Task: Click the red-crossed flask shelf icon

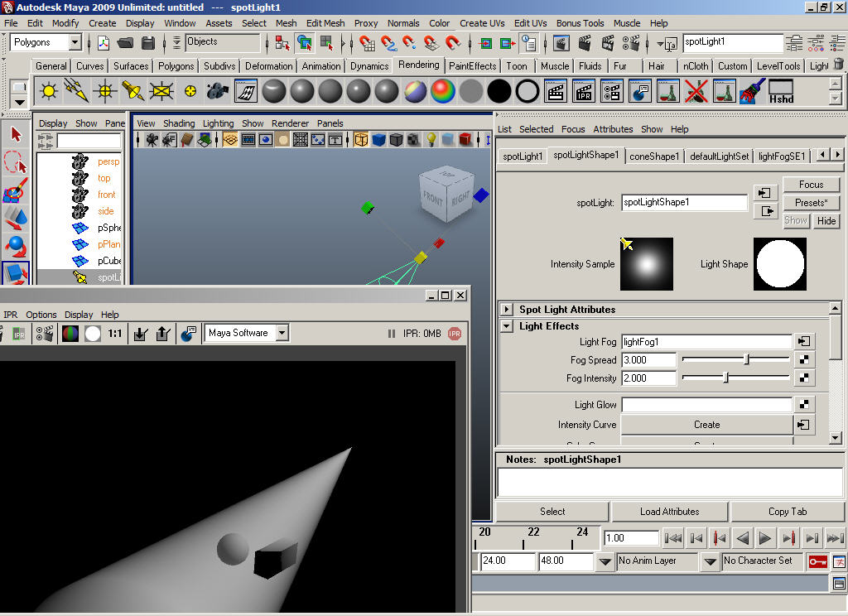Action: point(696,91)
